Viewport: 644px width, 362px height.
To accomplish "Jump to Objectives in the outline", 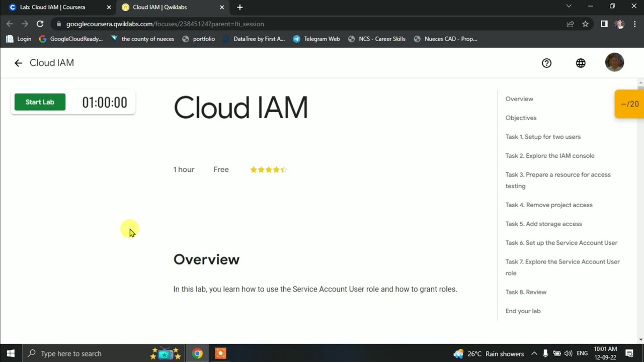I will (521, 118).
